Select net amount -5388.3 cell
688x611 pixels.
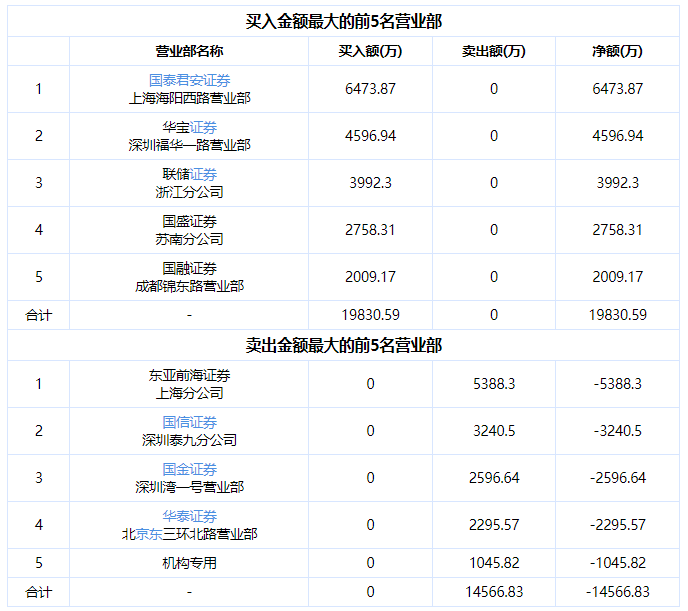(x=617, y=384)
